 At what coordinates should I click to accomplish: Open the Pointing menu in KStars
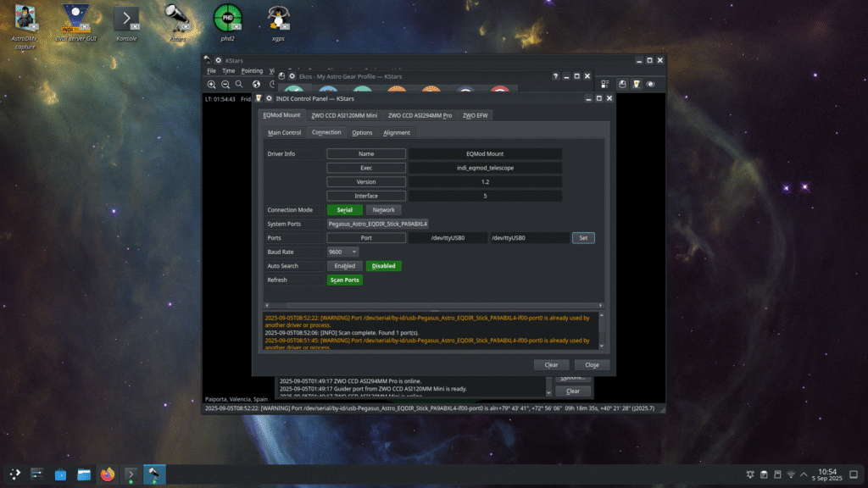coord(252,71)
